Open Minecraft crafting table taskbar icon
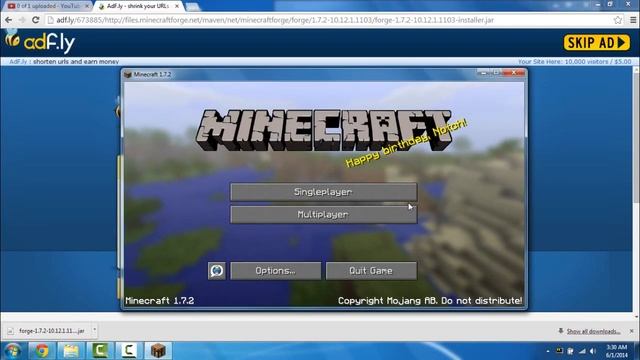Viewport: 640px width, 360px height. pos(158,351)
